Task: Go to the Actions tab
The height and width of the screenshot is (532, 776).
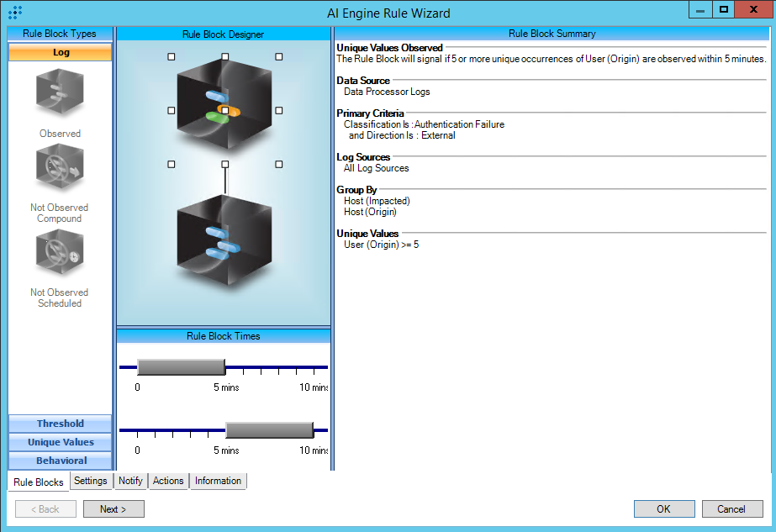Action: pos(168,481)
